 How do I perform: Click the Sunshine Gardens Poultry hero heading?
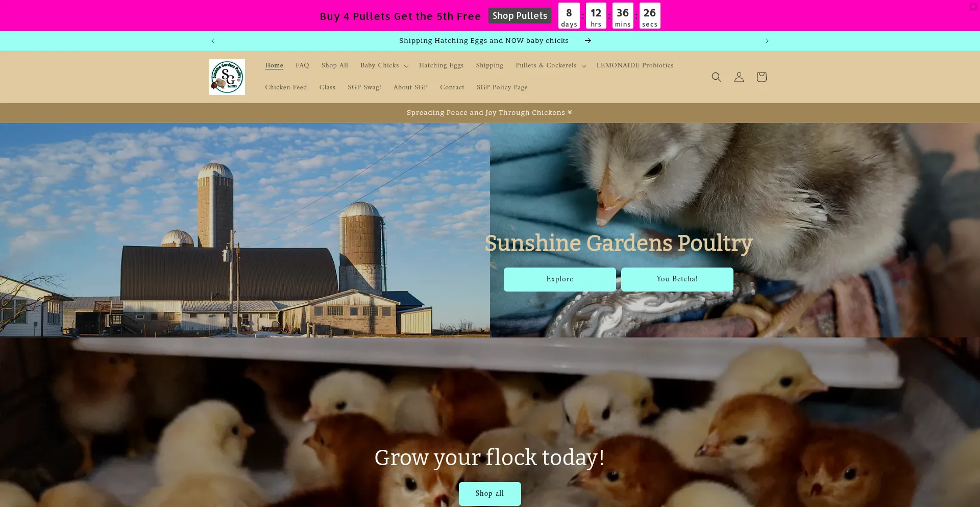(619, 244)
